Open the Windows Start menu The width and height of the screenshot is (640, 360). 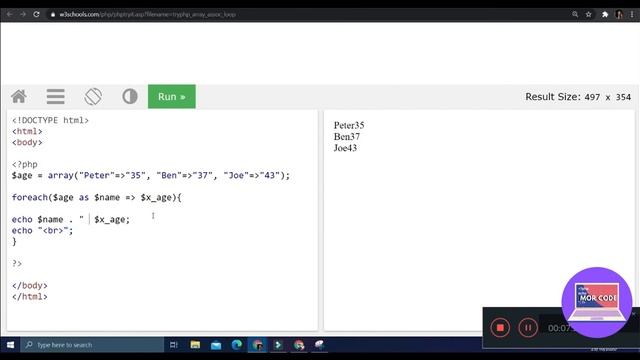click(x=10, y=345)
